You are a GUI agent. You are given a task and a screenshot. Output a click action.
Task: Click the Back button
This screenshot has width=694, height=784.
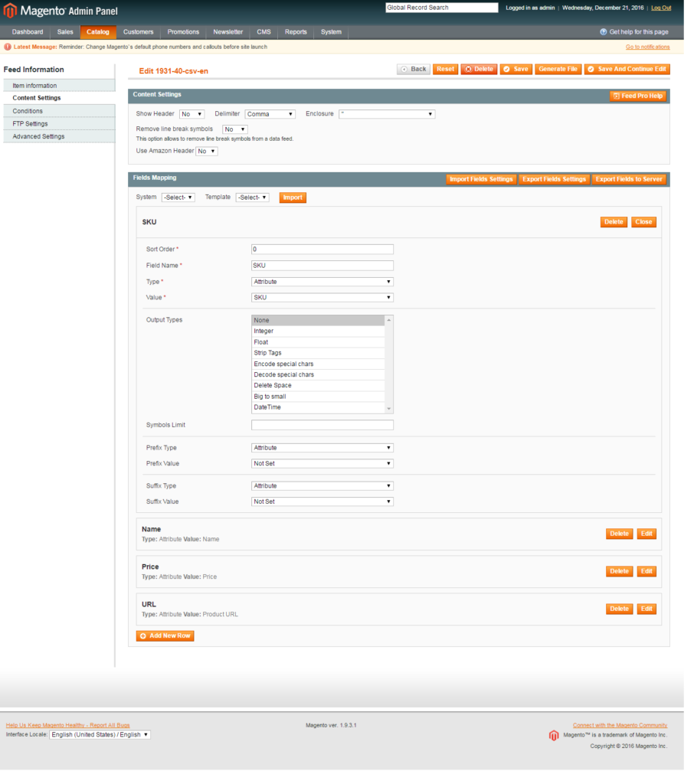(x=414, y=70)
